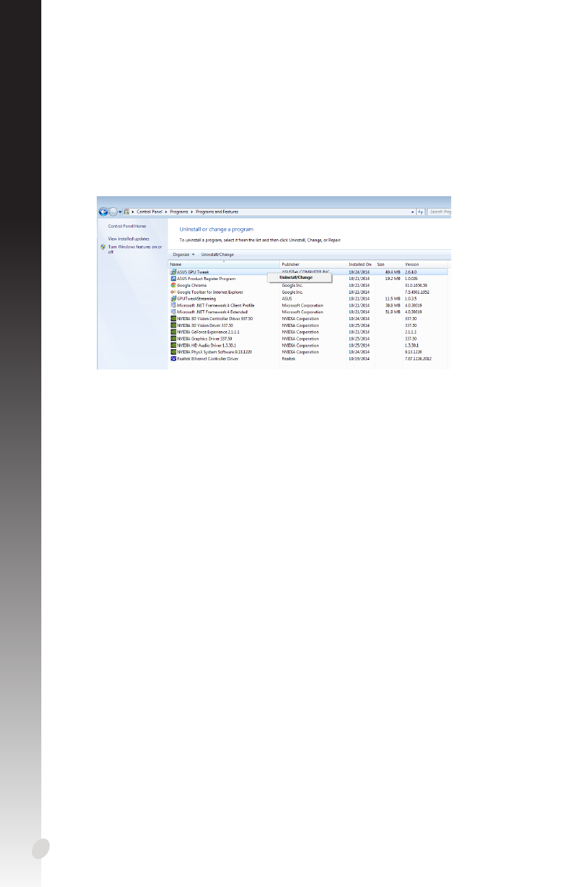Click Realtek publisher cell
The height and width of the screenshot is (887, 588).
[x=288, y=359]
